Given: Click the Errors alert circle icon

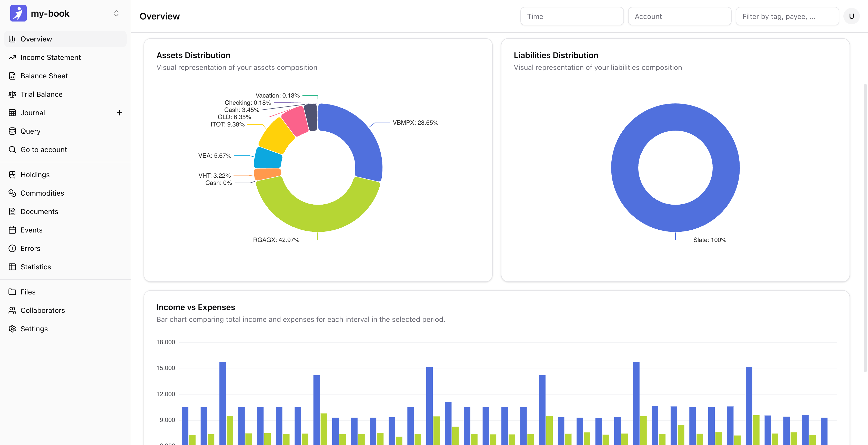Looking at the screenshot, I should click(x=13, y=248).
